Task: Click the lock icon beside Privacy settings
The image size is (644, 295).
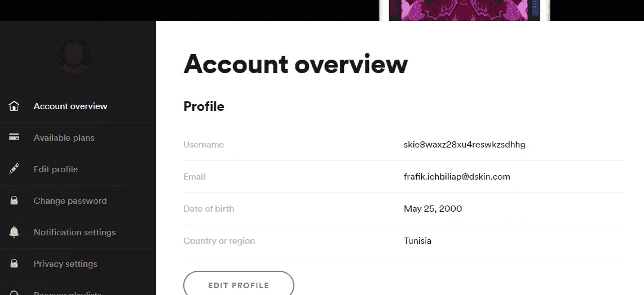Action: click(14, 263)
